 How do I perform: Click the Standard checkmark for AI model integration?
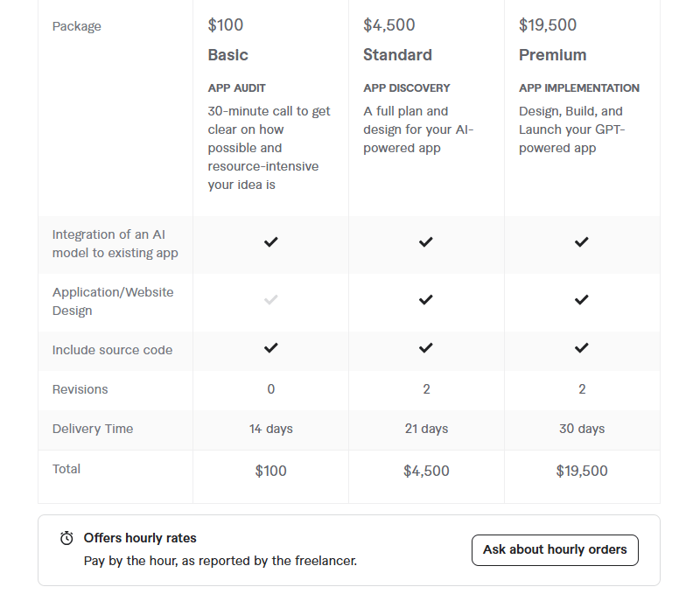click(426, 242)
